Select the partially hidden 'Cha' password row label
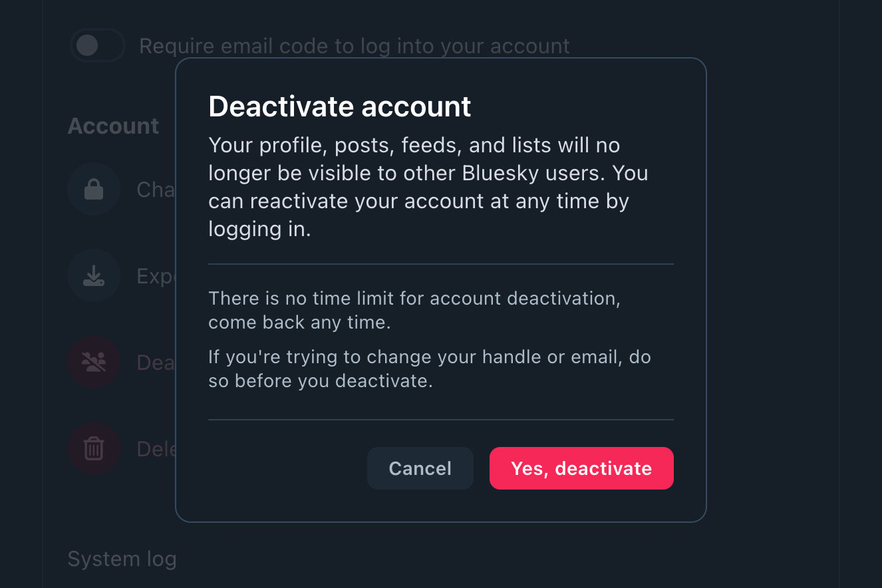 [155, 190]
